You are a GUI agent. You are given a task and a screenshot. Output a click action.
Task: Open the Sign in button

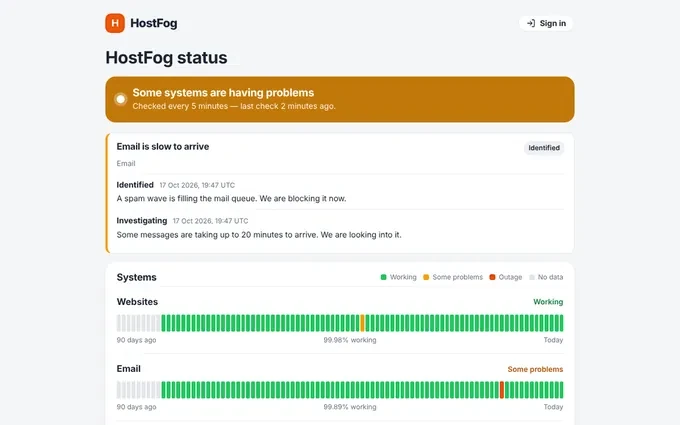546,23
